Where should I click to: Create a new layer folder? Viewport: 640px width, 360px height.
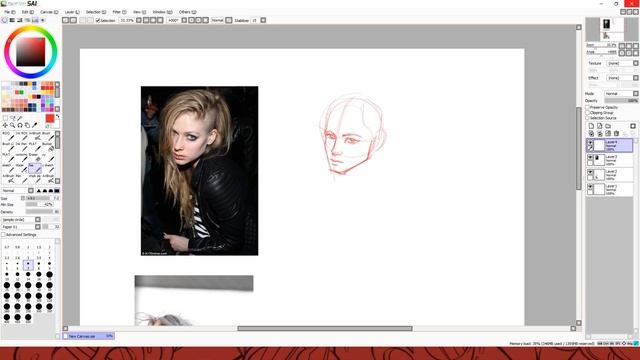point(608,126)
